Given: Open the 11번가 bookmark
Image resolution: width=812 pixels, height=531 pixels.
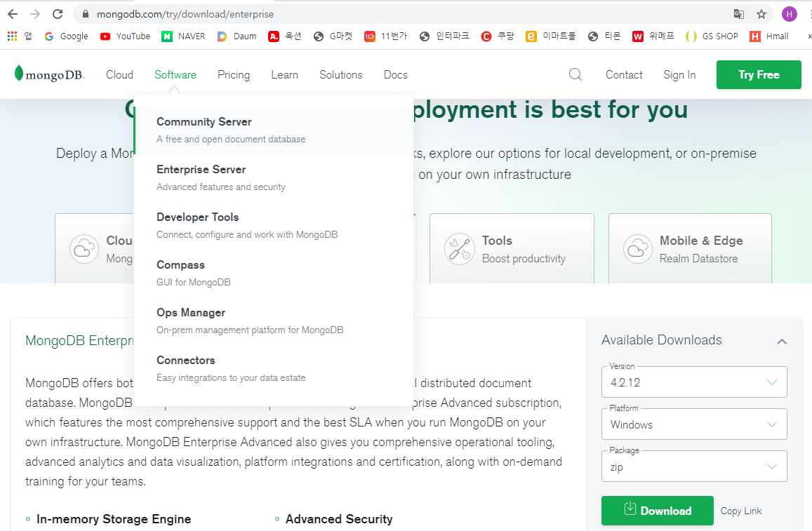Looking at the screenshot, I should point(385,36).
